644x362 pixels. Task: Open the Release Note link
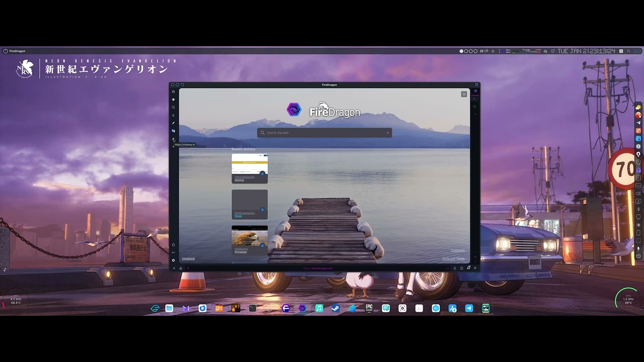point(453,258)
